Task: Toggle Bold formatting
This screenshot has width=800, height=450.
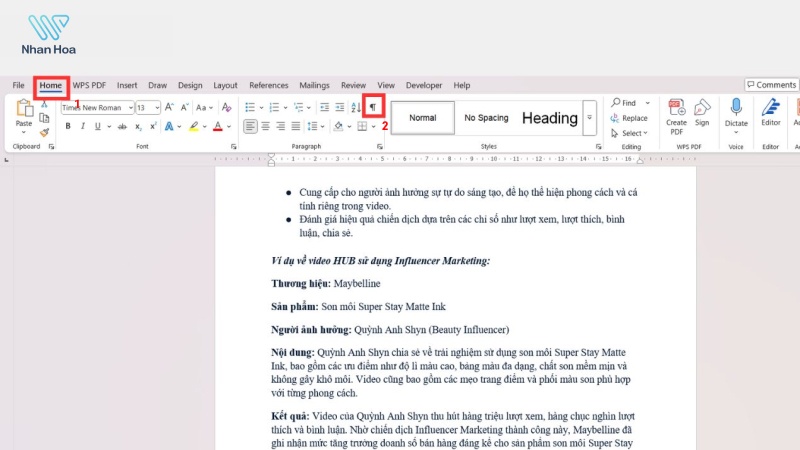Action: pos(68,126)
